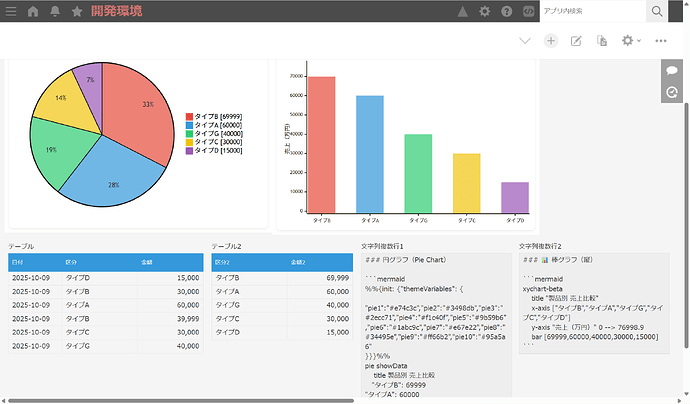
Task: Click the red タイプB legend swatch
Action: (x=189, y=117)
